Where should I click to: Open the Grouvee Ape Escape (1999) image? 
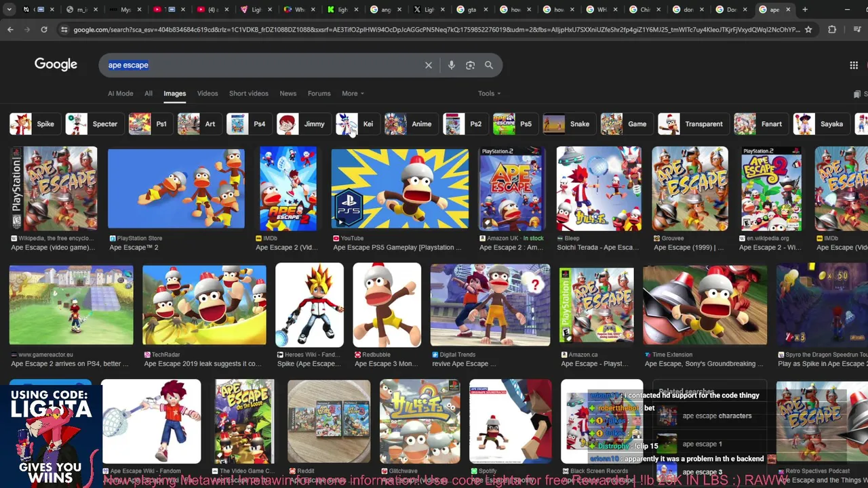click(x=690, y=188)
